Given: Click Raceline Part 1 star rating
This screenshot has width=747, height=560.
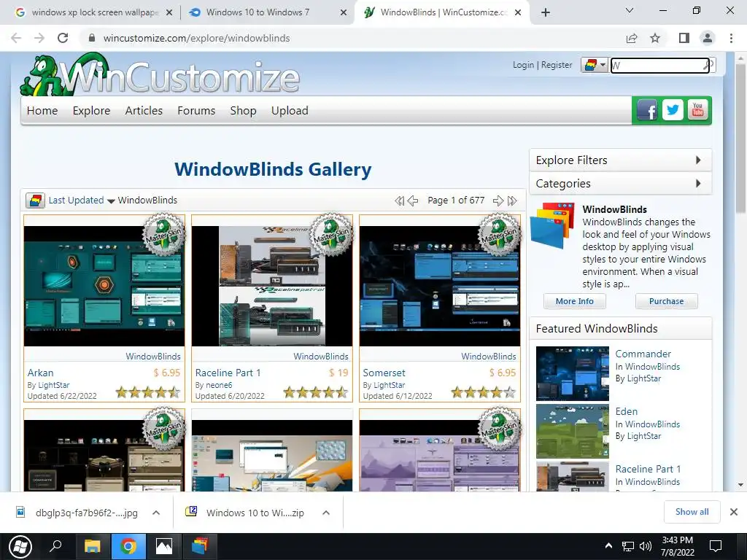Looking at the screenshot, I should coord(316,392).
